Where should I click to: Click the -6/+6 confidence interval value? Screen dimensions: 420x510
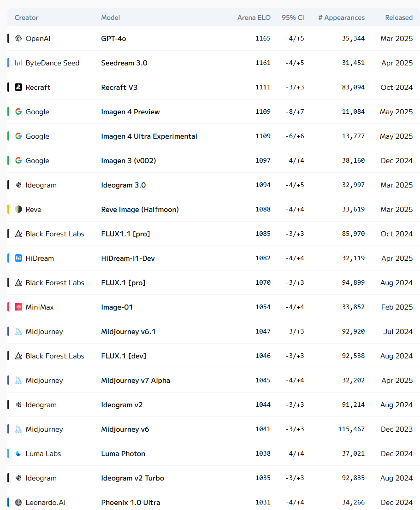(x=295, y=136)
